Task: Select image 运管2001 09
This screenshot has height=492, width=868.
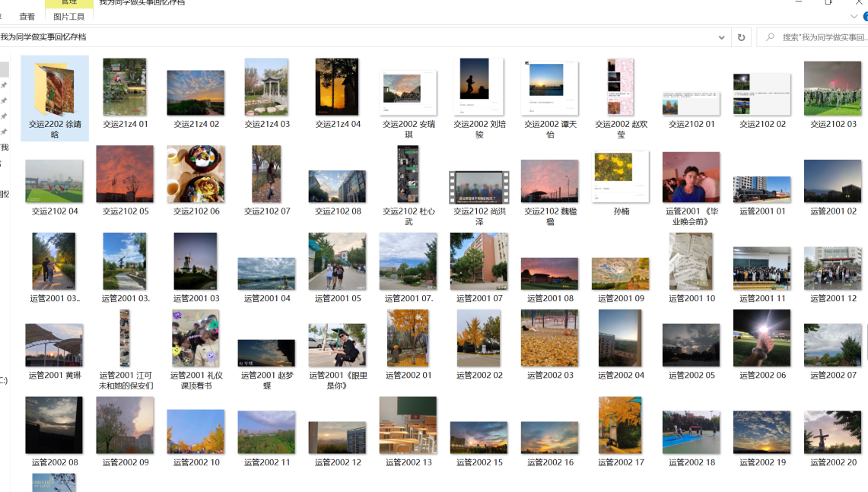Action: (621, 274)
